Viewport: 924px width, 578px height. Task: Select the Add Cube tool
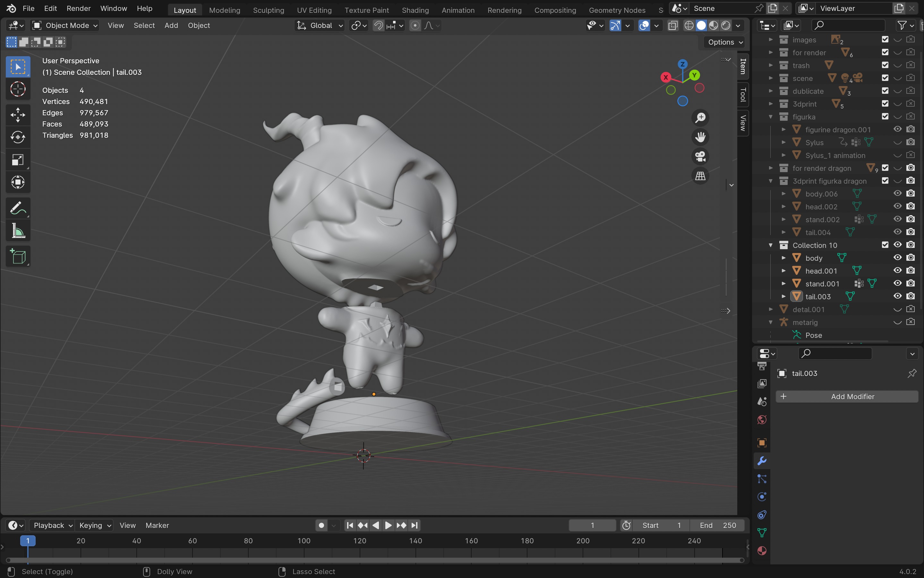click(18, 257)
